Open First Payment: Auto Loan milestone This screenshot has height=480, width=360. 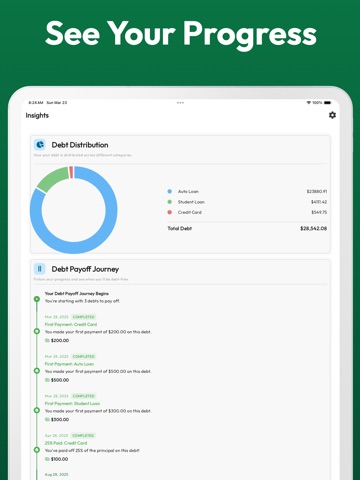[69, 364]
